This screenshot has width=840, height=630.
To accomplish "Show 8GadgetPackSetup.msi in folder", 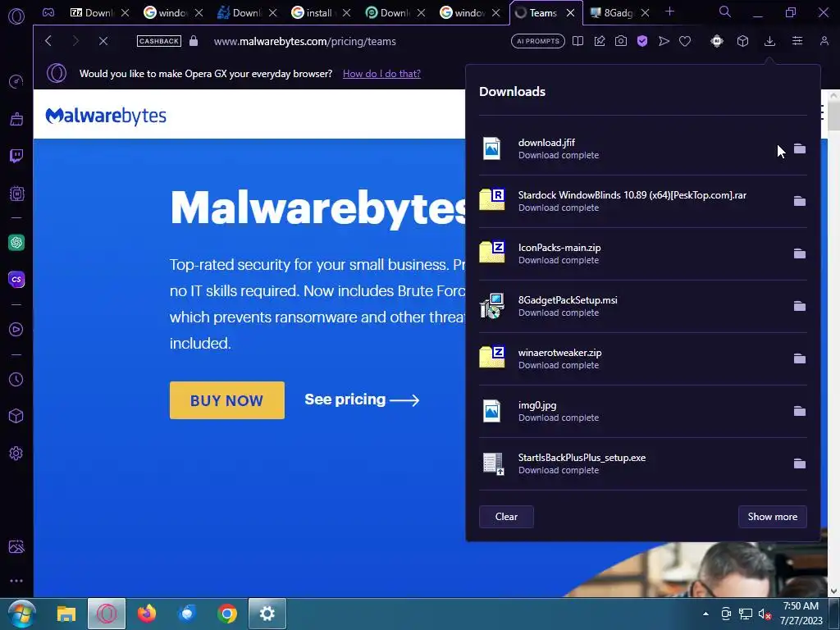I will [799, 306].
